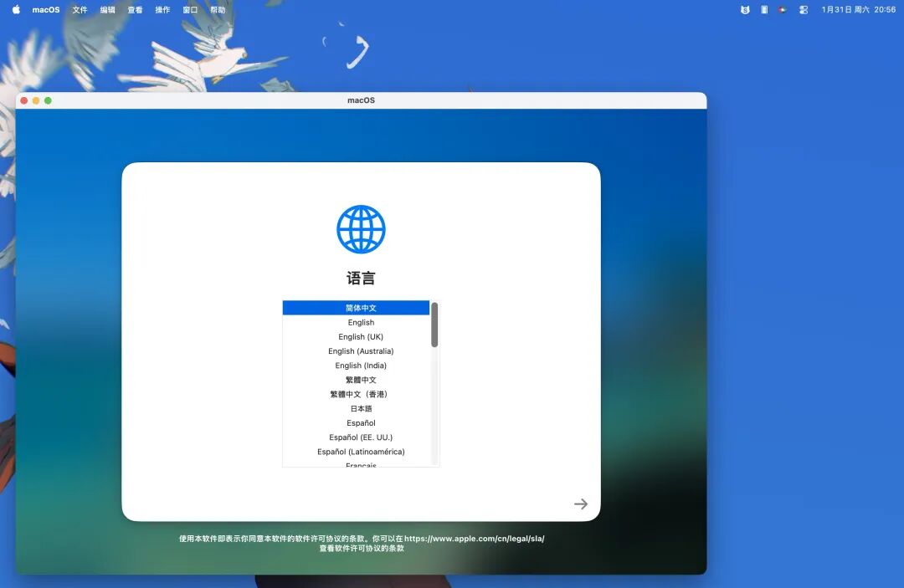Screen dimensions: 904x588
Task: Click the continue arrow button
Action: [x=581, y=504]
